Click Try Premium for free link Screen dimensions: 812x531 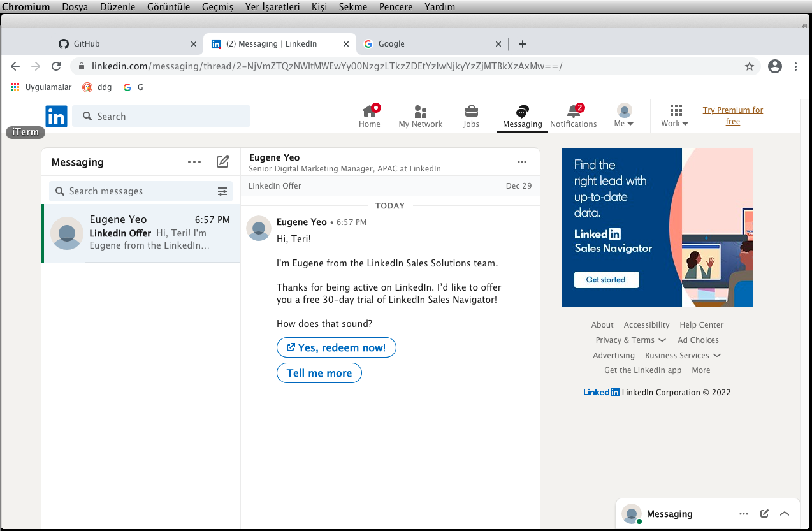(x=733, y=115)
